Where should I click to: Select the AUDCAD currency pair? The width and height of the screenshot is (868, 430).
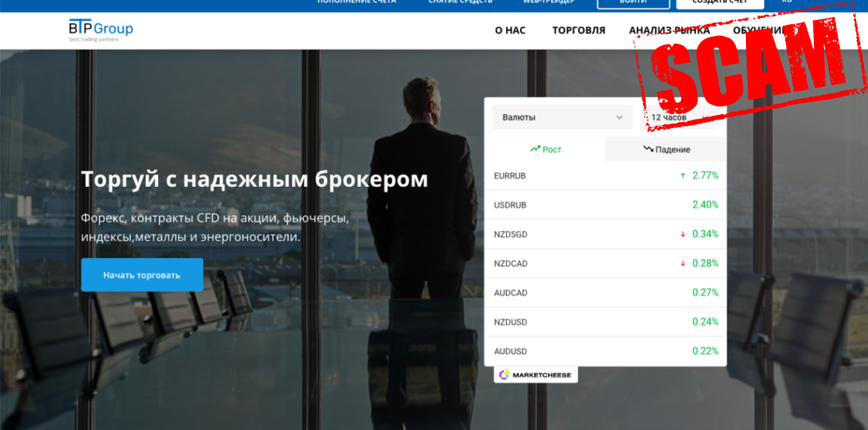[511, 292]
